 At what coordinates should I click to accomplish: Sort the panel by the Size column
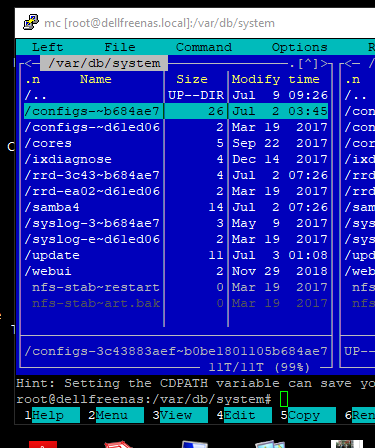[192, 79]
